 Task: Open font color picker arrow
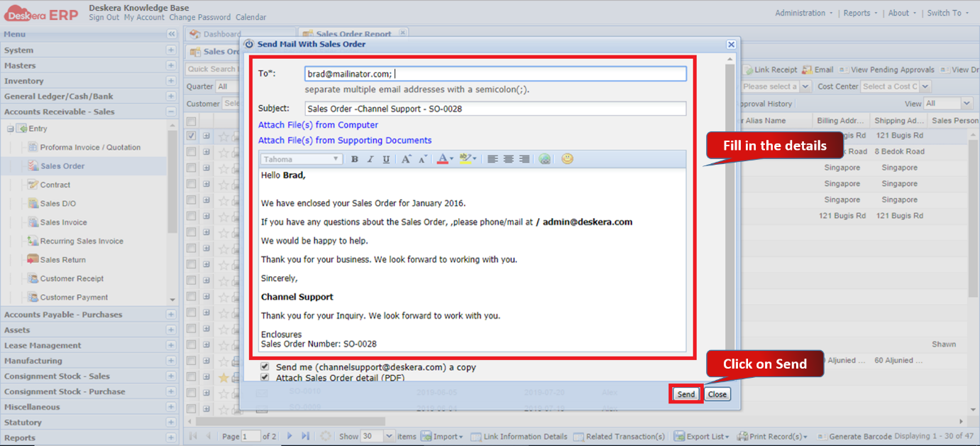[x=452, y=159]
